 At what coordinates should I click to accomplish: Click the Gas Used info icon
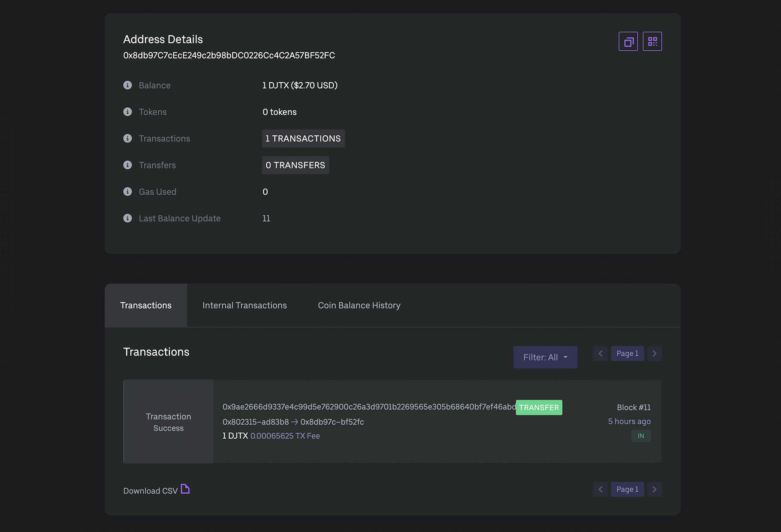(x=128, y=192)
